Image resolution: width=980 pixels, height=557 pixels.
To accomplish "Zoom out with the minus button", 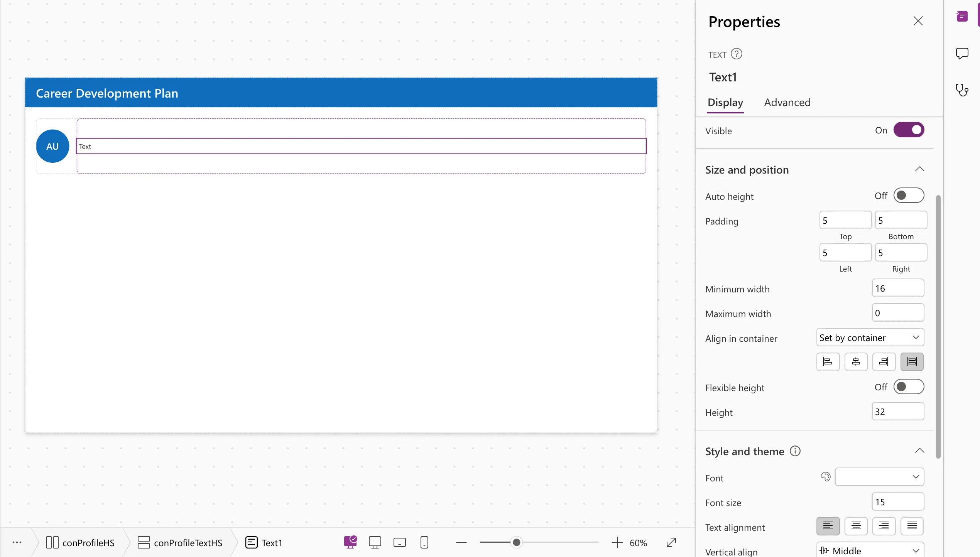I will (461, 542).
